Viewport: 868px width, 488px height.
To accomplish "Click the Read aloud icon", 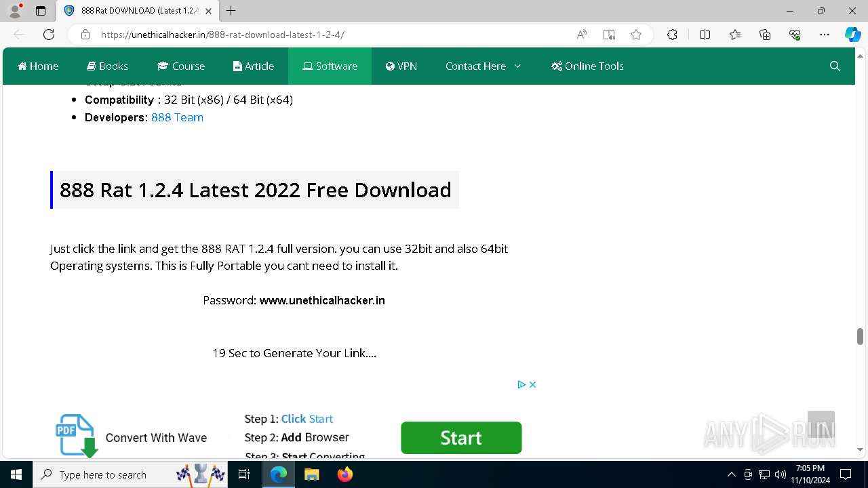I will tap(582, 35).
